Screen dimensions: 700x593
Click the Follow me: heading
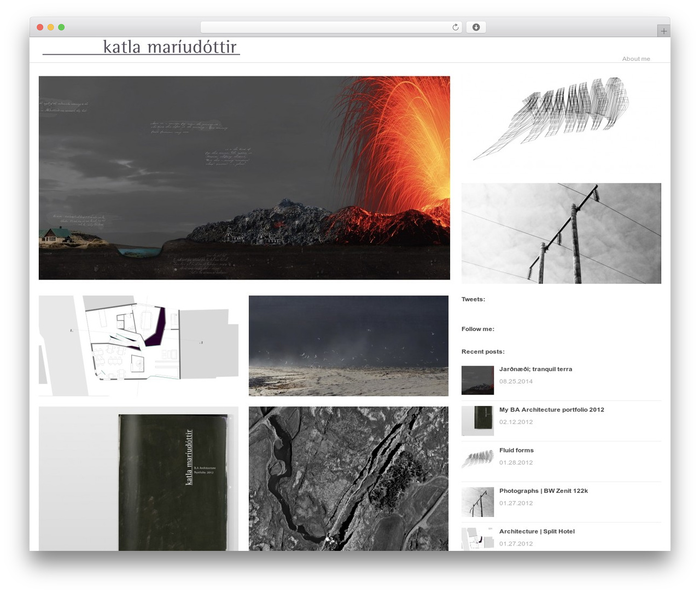click(477, 329)
